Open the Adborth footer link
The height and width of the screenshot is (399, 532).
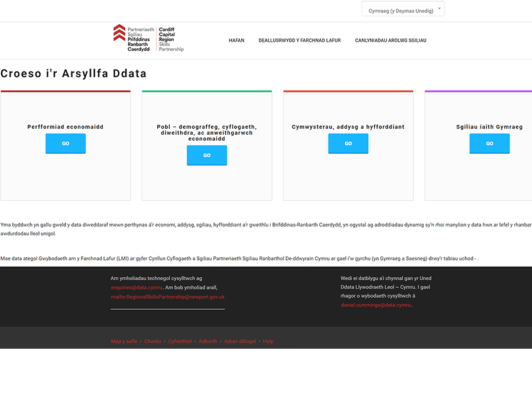tap(207, 341)
